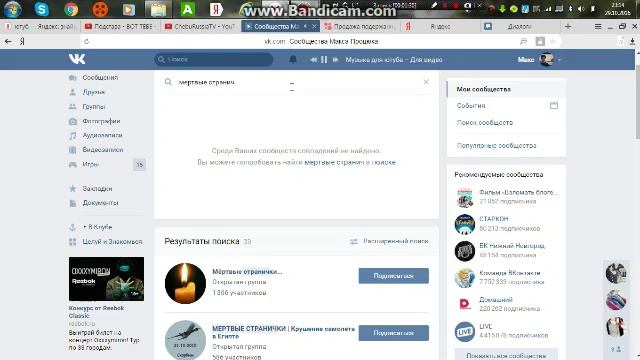Open browser downloads arrow
The image size is (640, 360).
click(x=632, y=41)
